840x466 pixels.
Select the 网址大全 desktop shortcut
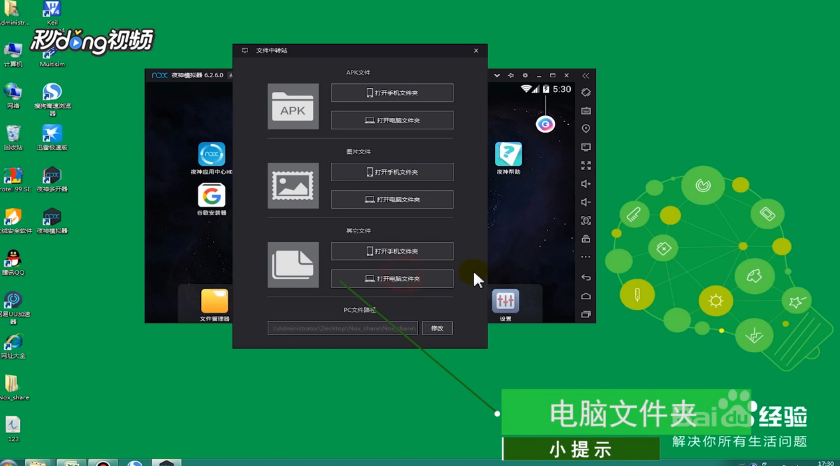click(13, 346)
